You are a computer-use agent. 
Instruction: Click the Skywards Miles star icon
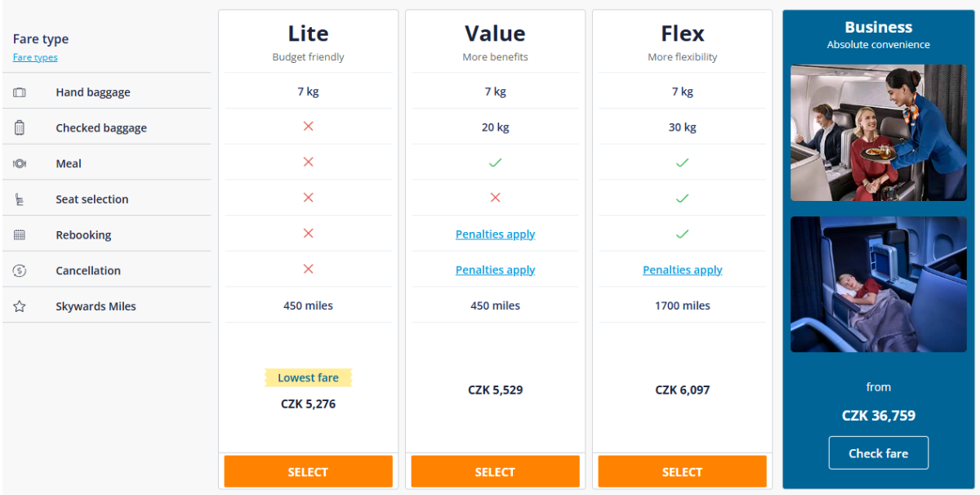coord(20,306)
